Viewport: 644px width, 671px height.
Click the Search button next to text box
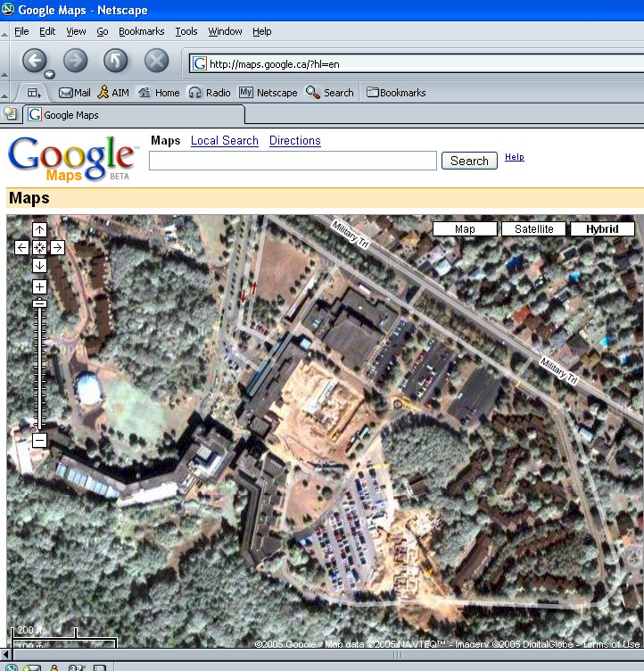469,161
